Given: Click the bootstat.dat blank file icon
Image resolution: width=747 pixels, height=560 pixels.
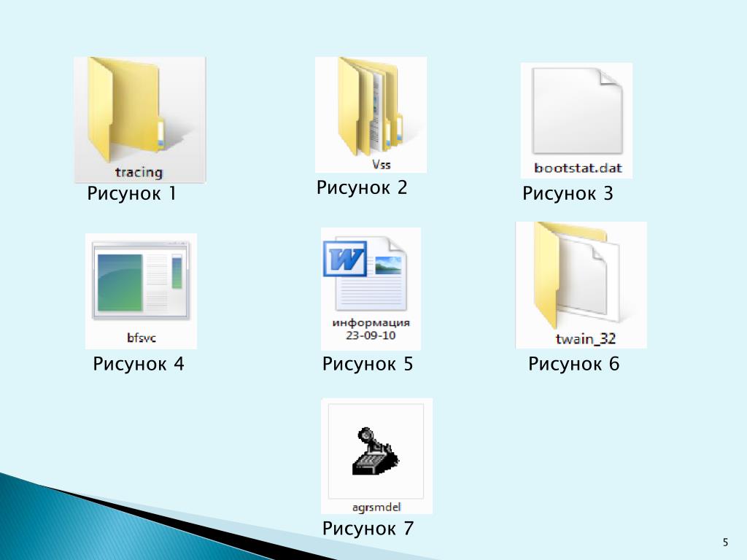Looking at the screenshot, I should [577, 111].
